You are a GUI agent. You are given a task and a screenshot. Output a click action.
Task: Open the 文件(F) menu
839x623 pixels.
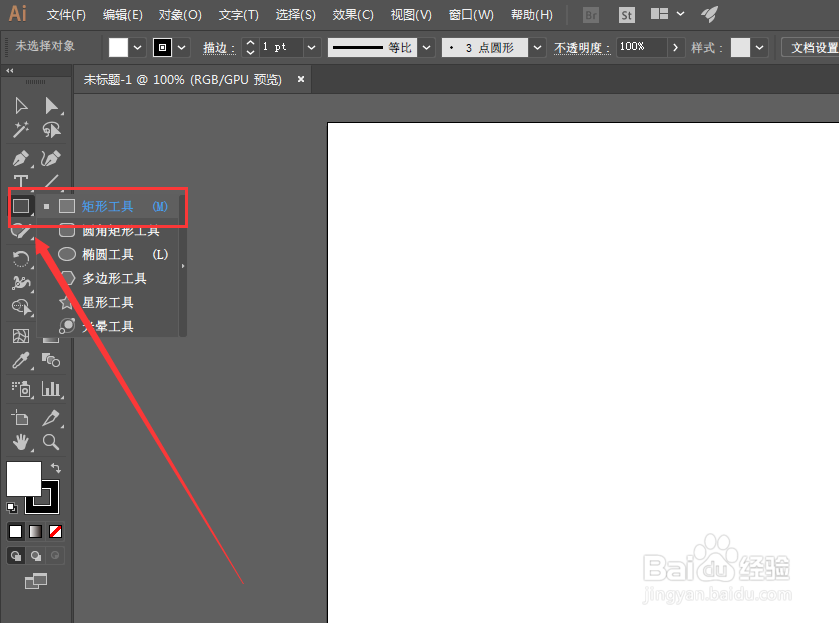point(66,15)
